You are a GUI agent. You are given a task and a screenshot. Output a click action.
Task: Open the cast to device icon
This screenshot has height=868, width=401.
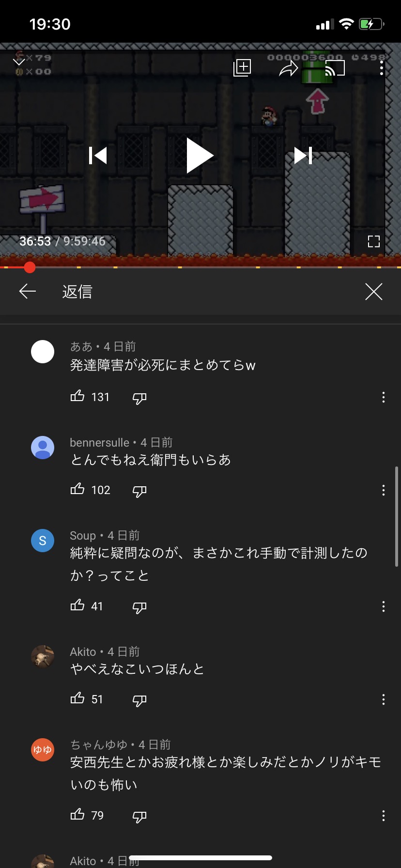pyautogui.click(x=335, y=68)
